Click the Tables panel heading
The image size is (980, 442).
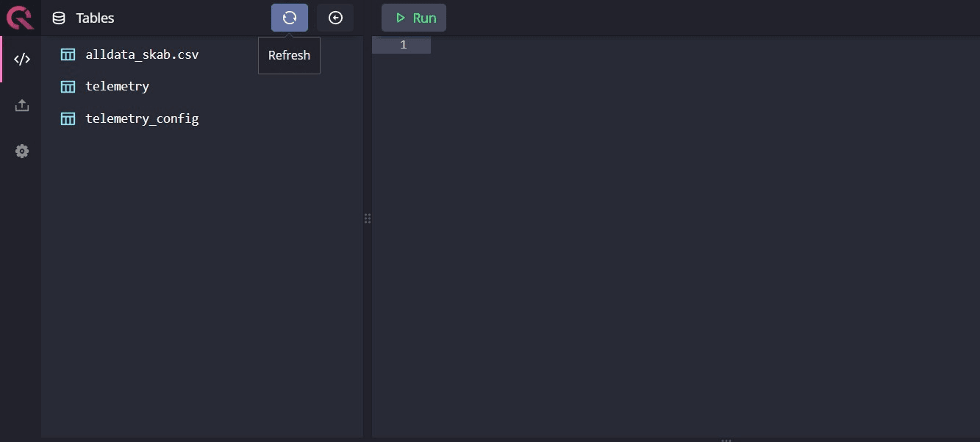tap(95, 18)
